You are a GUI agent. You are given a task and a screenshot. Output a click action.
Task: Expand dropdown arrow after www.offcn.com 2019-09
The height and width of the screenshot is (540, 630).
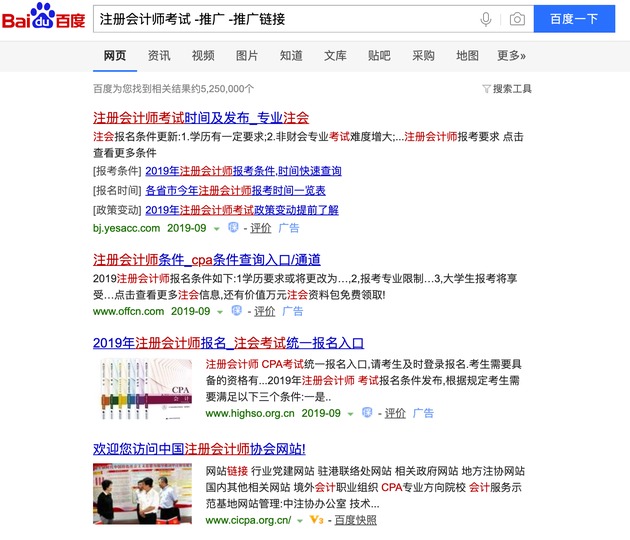220,312
